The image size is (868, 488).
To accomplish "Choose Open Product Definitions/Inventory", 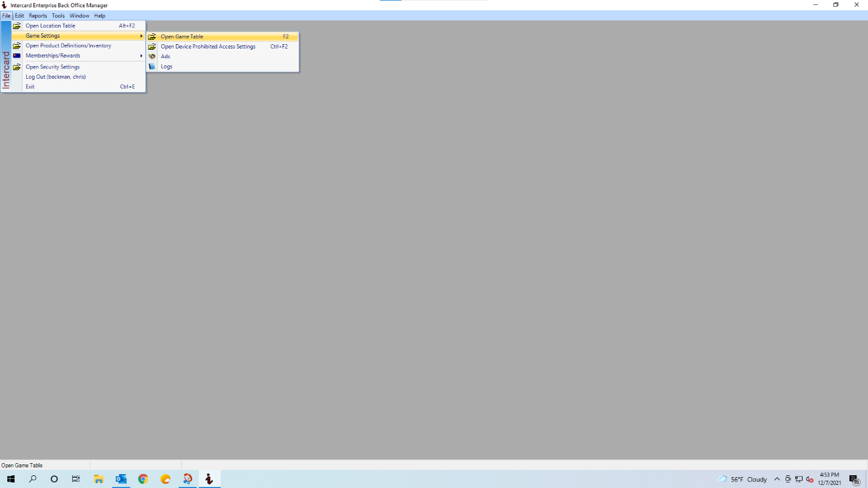I will (x=79, y=45).
